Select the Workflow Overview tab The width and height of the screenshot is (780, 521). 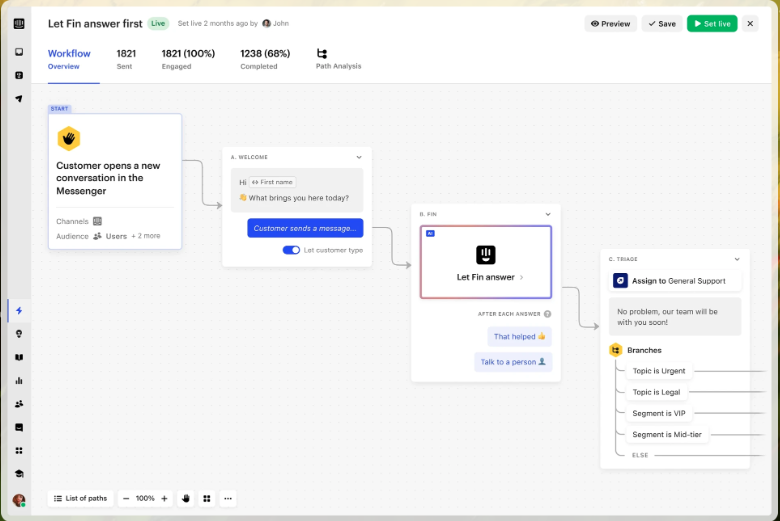pyautogui.click(x=69, y=60)
